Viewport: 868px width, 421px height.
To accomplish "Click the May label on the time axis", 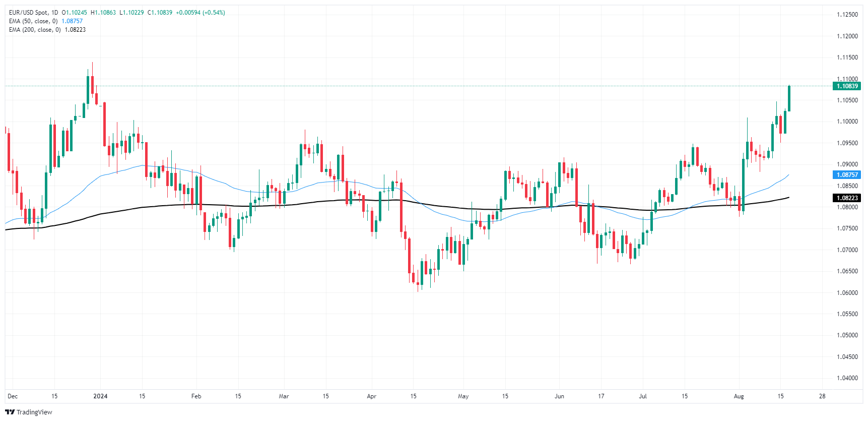I will pos(463,396).
